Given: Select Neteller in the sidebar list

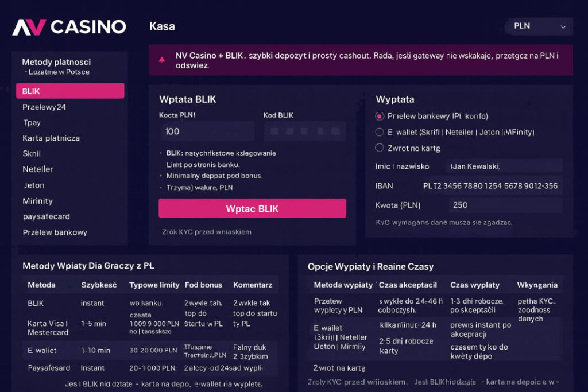Looking at the screenshot, I should (38, 169).
